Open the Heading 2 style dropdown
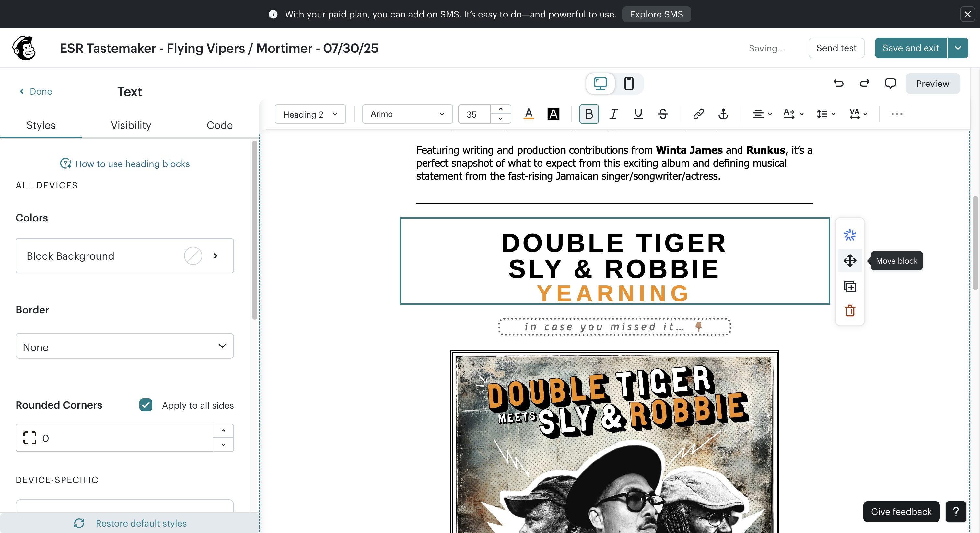The width and height of the screenshot is (980, 533). pos(310,114)
